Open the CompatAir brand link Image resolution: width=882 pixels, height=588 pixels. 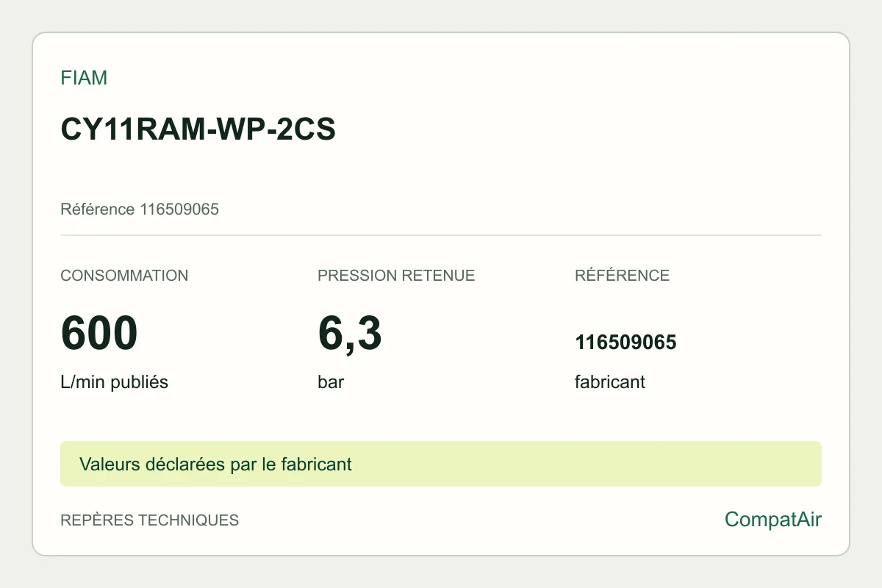pos(773,520)
